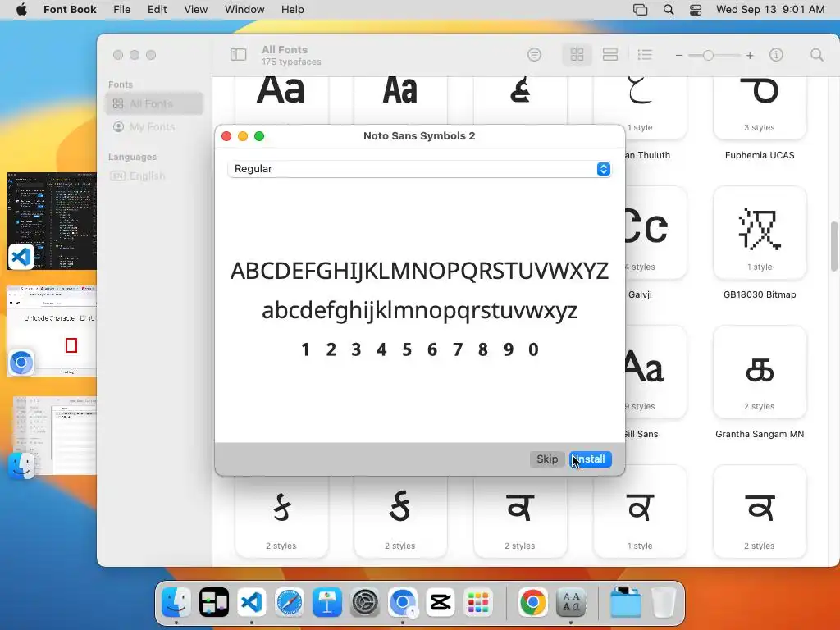Image resolution: width=840 pixels, height=630 pixels.
Task: Open the Grantha Sangam MN font card
Action: [x=760, y=372]
